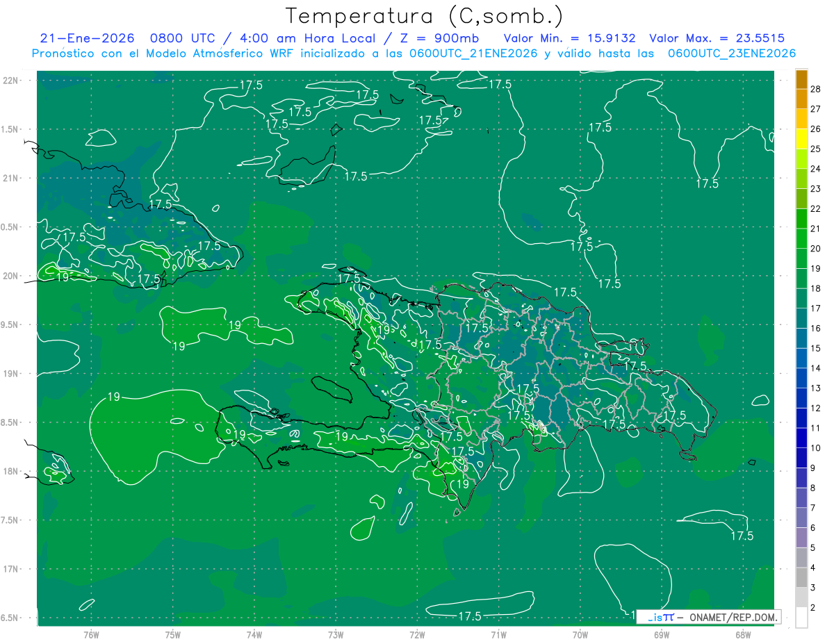The image size is (834, 644).
Task: Select the date text "21-Ene-2026"
Action: pos(87,38)
